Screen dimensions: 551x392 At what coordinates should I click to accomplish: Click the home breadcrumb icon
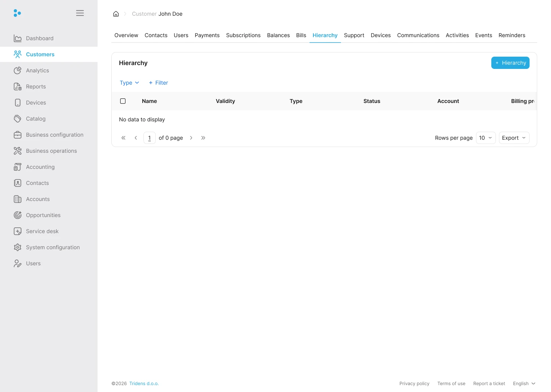pos(116,14)
